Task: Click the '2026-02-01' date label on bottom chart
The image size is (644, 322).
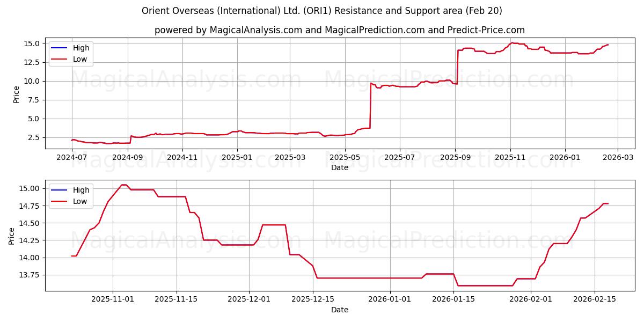Action: pos(531,300)
